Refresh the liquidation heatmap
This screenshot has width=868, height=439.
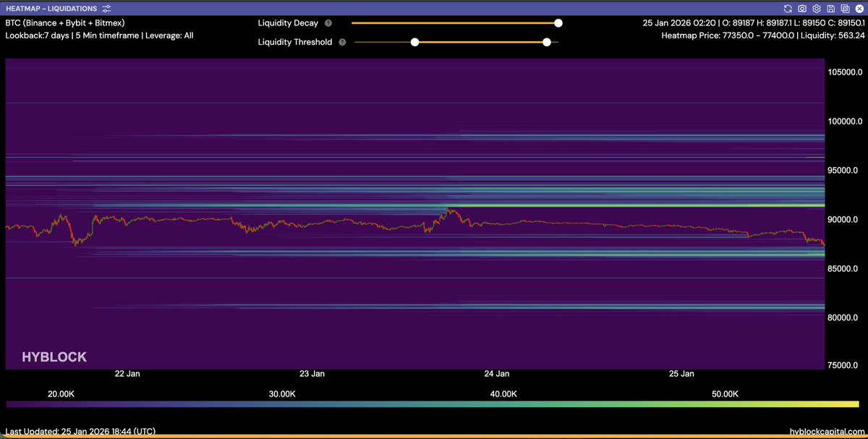(788, 9)
